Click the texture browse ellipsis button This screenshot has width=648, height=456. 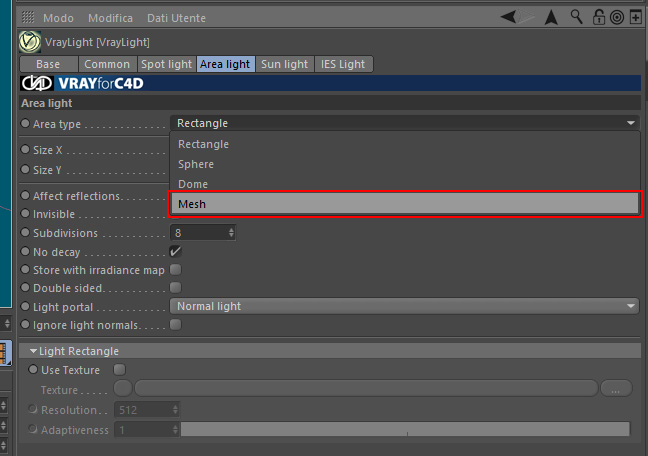[616, 389]
